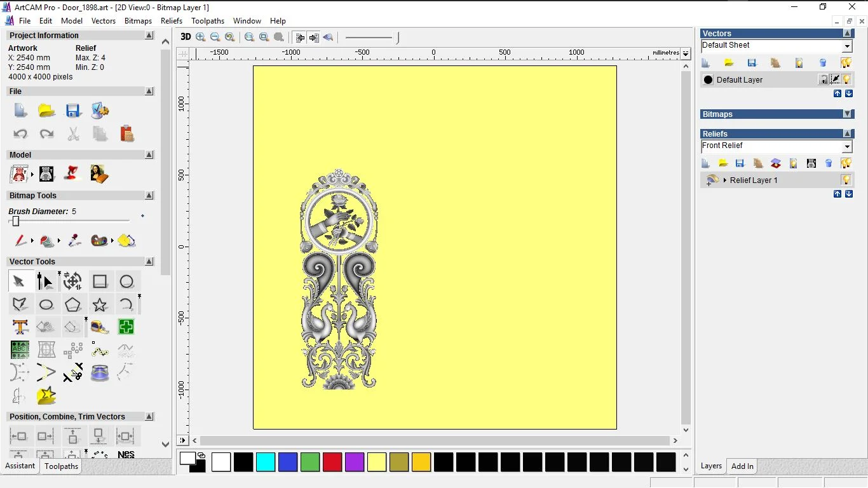Click the Zoom In magnifier icon

(x=201, y=37)
